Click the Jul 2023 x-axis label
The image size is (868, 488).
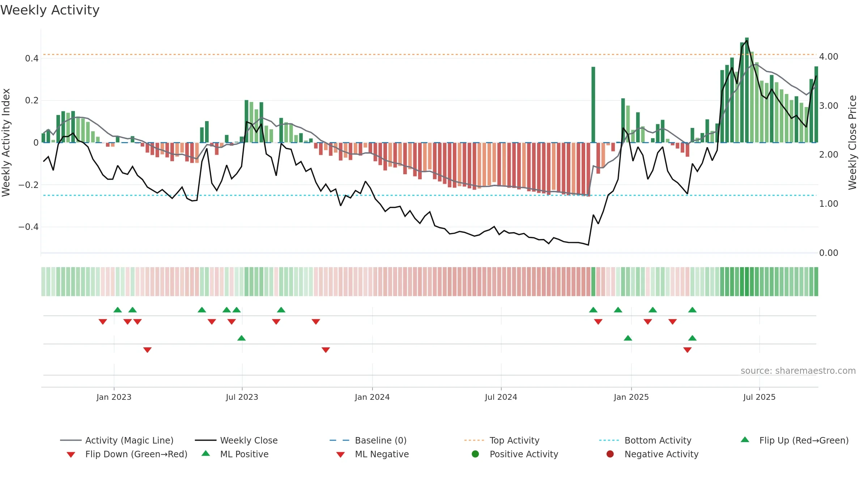tap(242, 397)
